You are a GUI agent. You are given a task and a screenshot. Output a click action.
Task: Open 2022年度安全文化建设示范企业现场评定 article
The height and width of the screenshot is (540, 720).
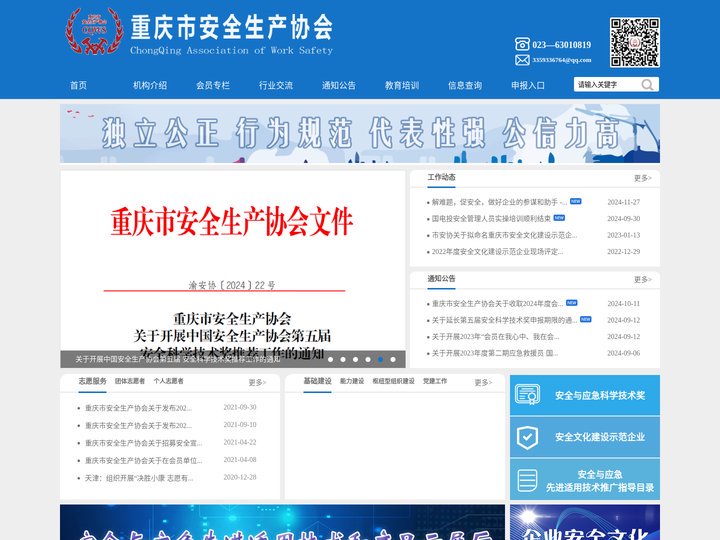[497, 252]
